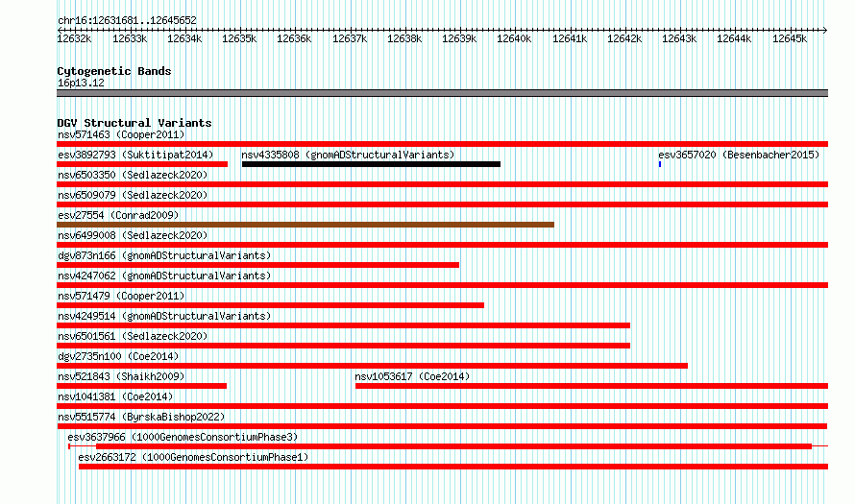
Task: Click the esv3657020 (Besenbacher2015) label
Action: click(x=739, y=155)
